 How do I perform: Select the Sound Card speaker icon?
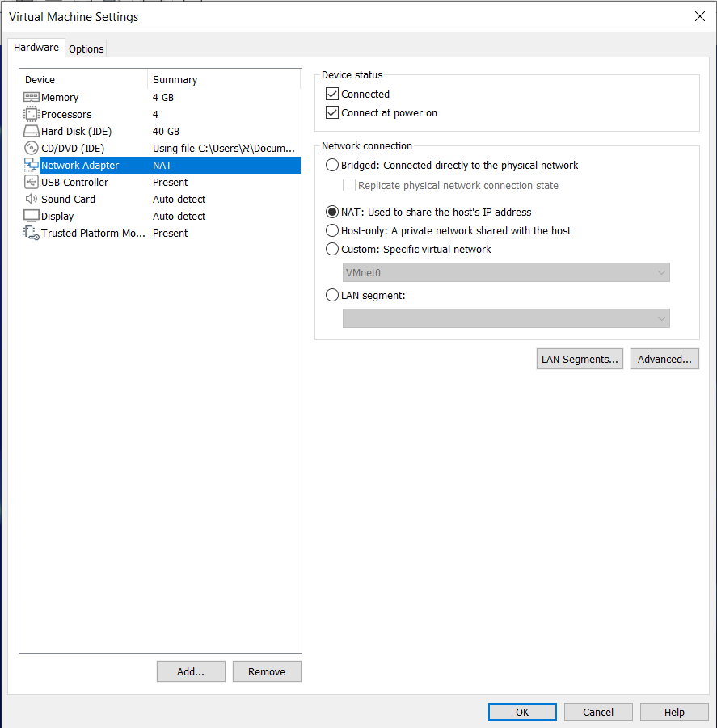(x=32, y=200)
